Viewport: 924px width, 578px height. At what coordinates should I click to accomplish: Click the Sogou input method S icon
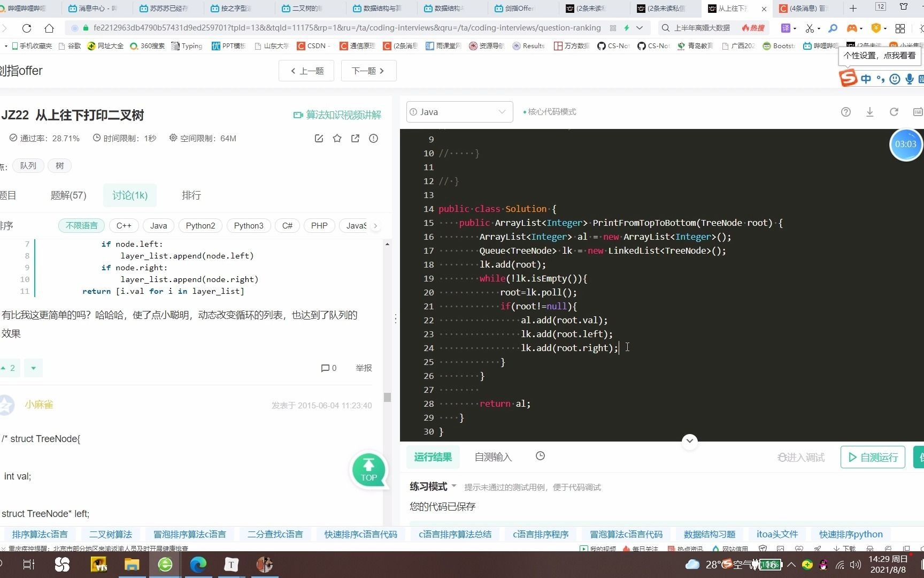(848, 78)
